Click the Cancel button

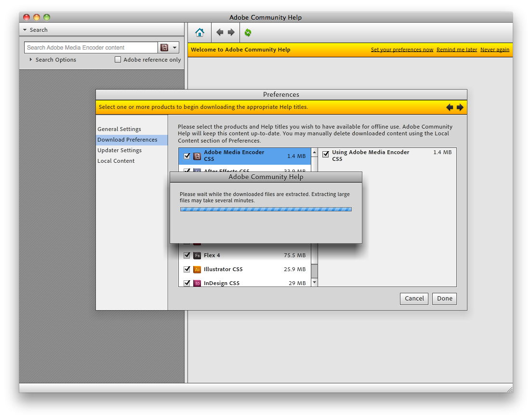click(x=414, y=299)
